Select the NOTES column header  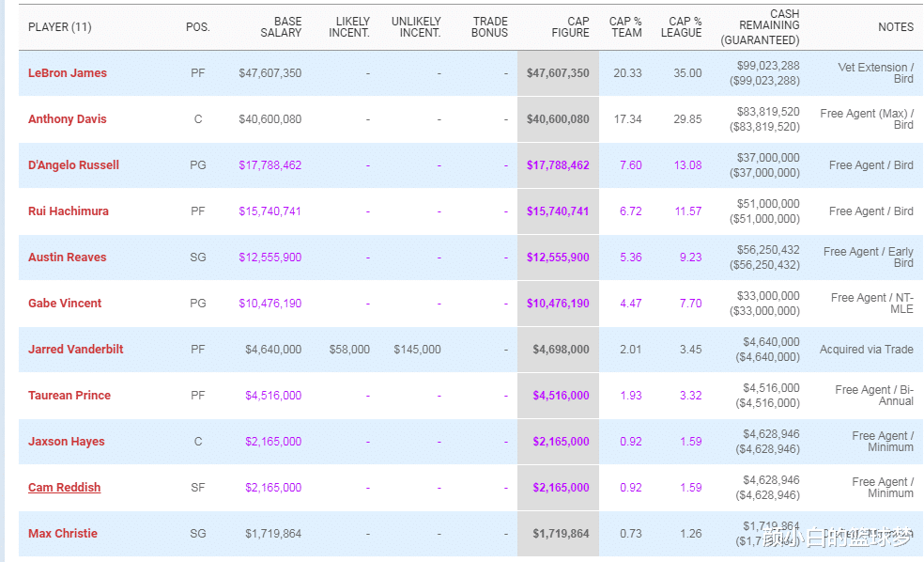(896, 27)
